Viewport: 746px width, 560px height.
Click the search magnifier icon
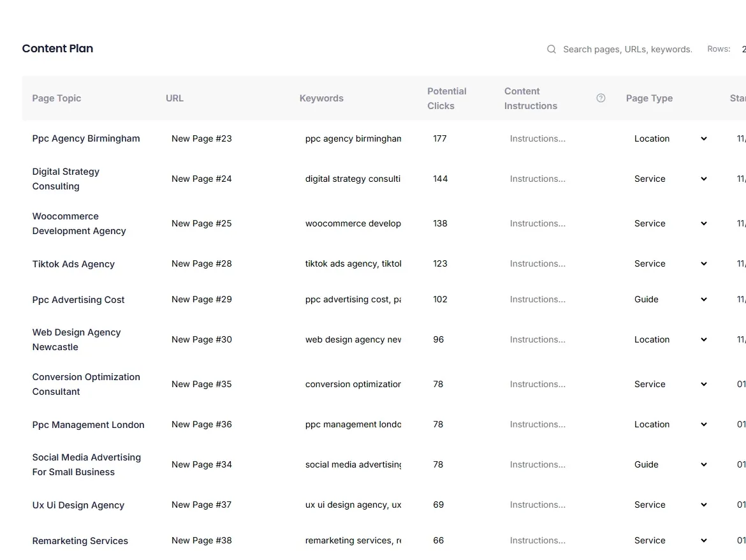(550, 49)
